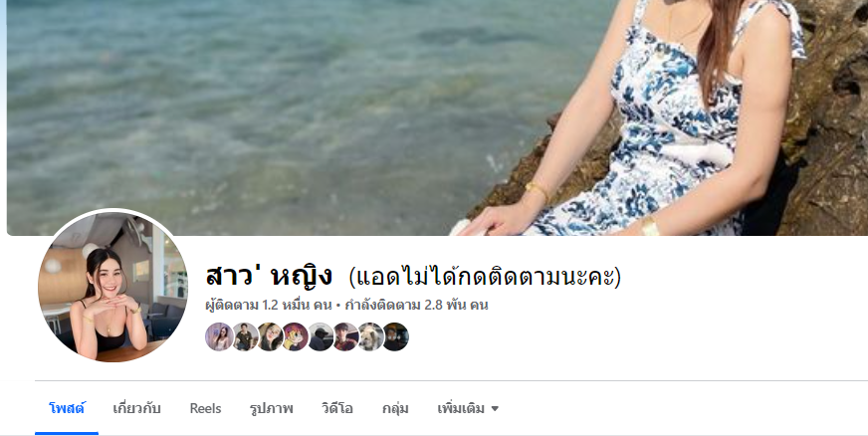
Task: Open the circular profile picture
Action: 112,287
